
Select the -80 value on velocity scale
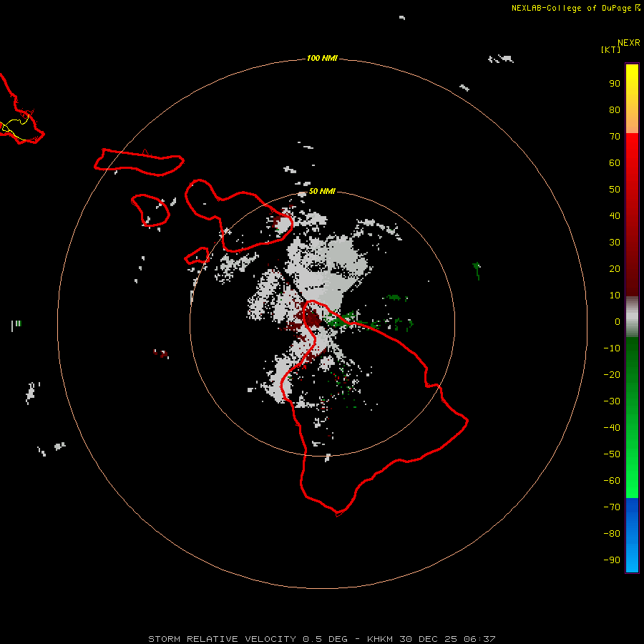point(612,534)
